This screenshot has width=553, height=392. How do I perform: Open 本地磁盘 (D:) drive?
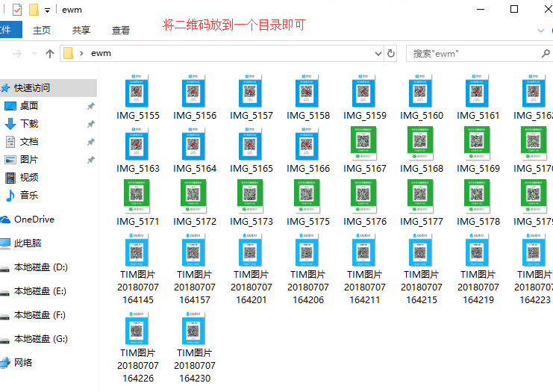[x=40, y=267]
